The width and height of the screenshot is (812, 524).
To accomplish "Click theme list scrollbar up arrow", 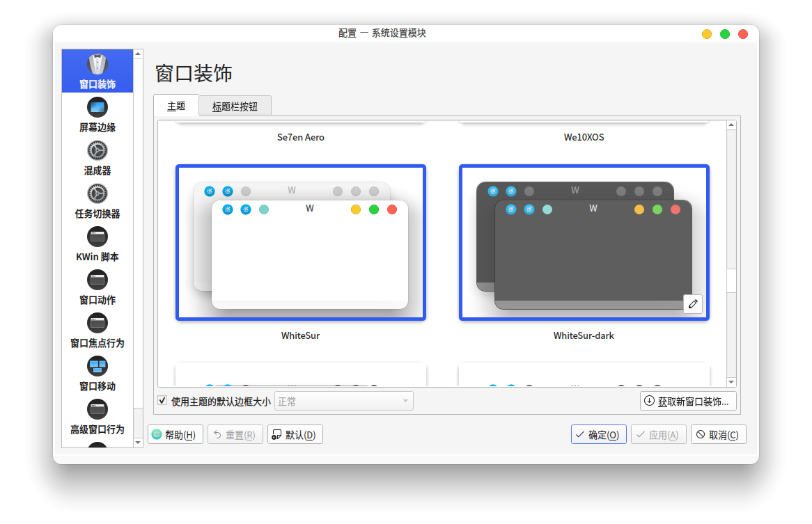I will pyautogui.click(x=731, y=125).
